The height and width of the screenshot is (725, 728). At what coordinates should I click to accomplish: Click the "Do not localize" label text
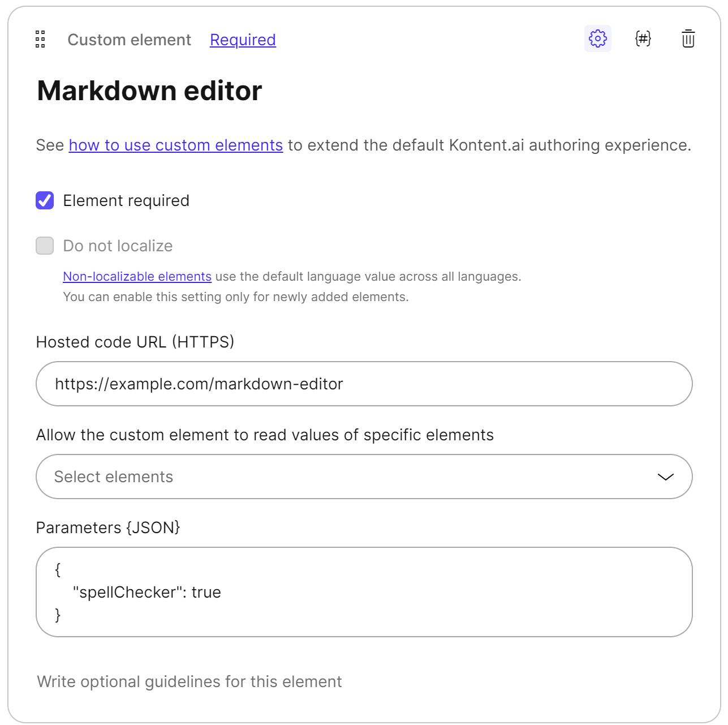118,246
